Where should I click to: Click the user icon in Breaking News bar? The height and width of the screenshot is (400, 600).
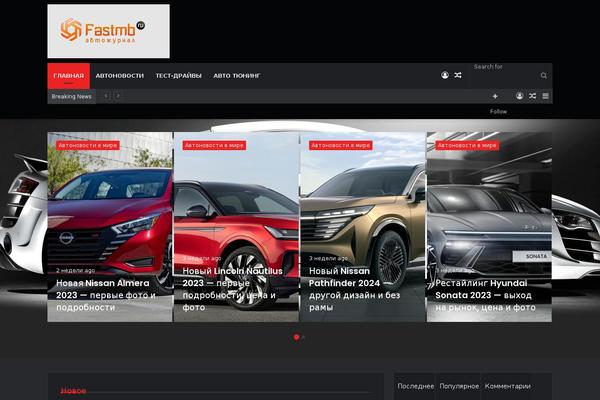click(519, 96)
